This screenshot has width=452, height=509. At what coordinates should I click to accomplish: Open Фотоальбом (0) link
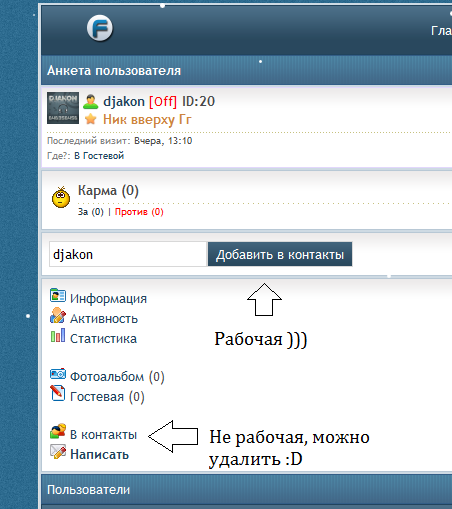pos(117,377)
